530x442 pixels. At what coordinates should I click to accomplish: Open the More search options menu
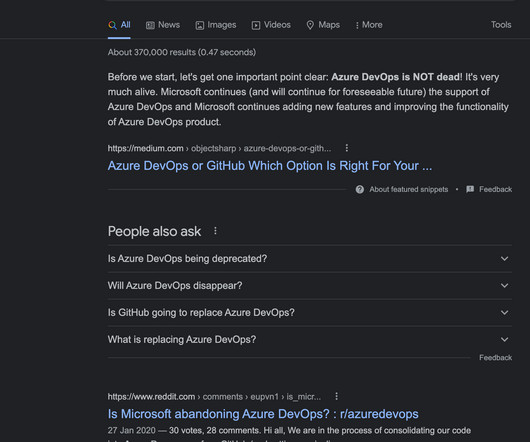(x=369, y=25)
